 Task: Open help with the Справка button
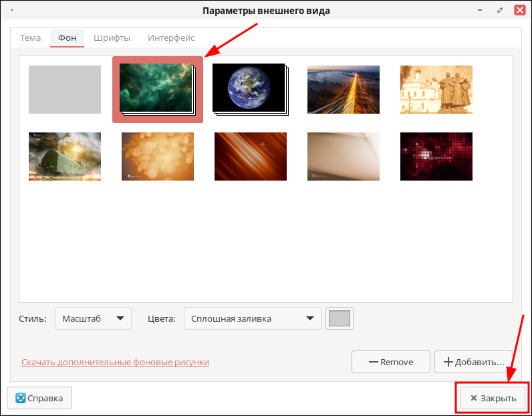(x=39, y=398)
